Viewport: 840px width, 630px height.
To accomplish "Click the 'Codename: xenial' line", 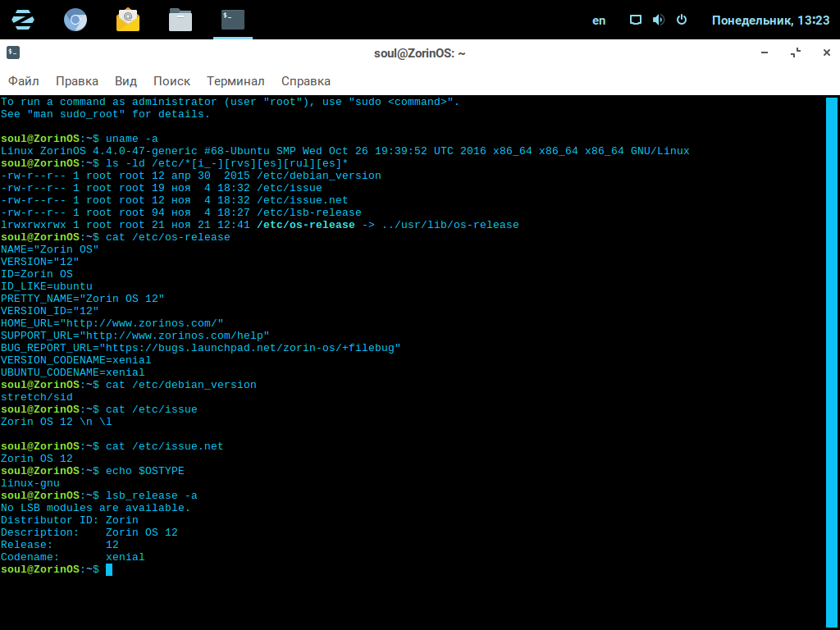I will (x=73, y=558).
